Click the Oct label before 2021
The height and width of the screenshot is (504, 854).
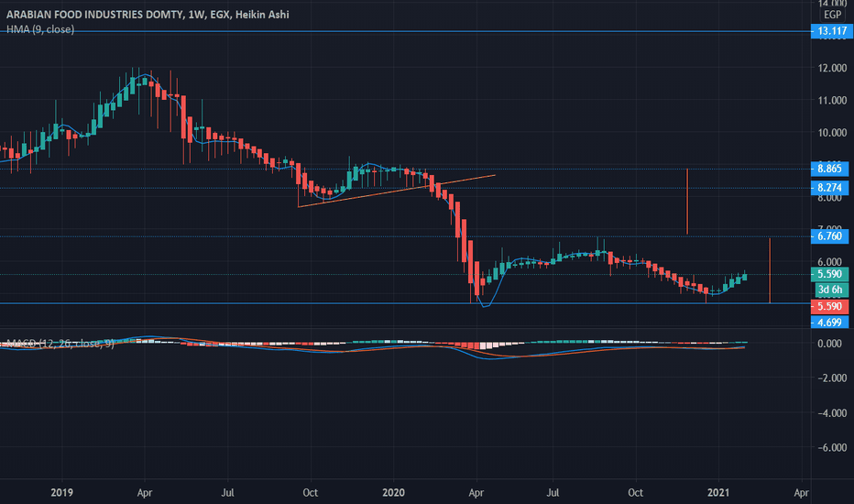(635, 493)
